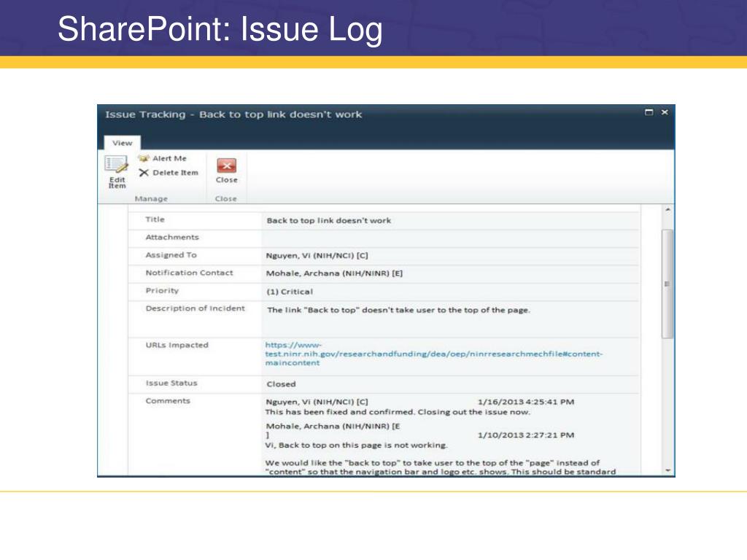Click Notification Contact value 'Mohale, Archana (NIH/NINR) [E]'
This screenshot has height=560, width=747.
(x=334, y=273)
